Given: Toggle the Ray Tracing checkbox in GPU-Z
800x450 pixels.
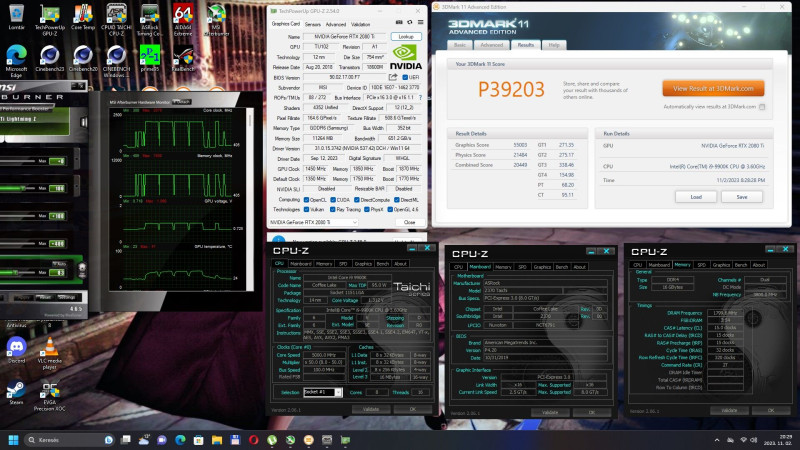Looking at the screenshot, I should [333, 209].
